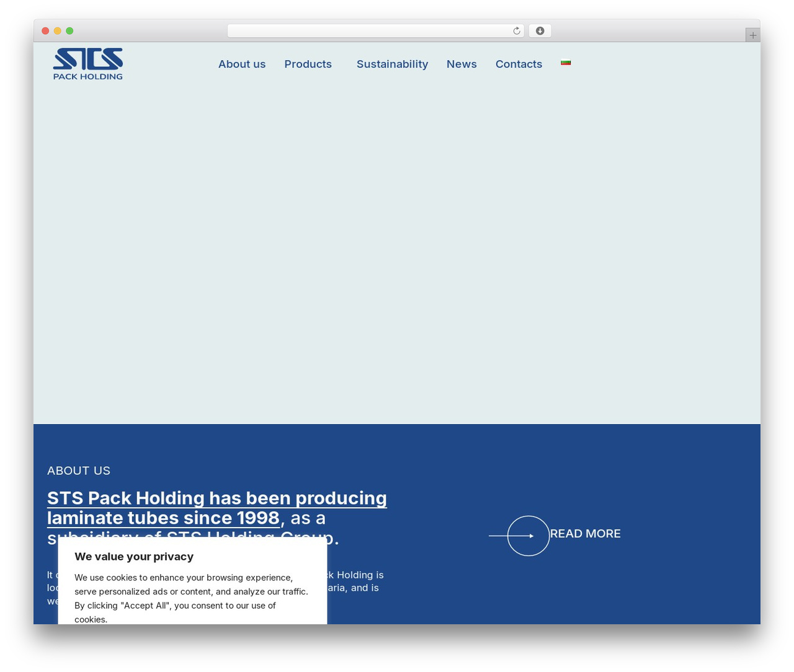794x672 pixels.
Task: Switch language via the Bulgarian flag icon
Action: [566, 63]
